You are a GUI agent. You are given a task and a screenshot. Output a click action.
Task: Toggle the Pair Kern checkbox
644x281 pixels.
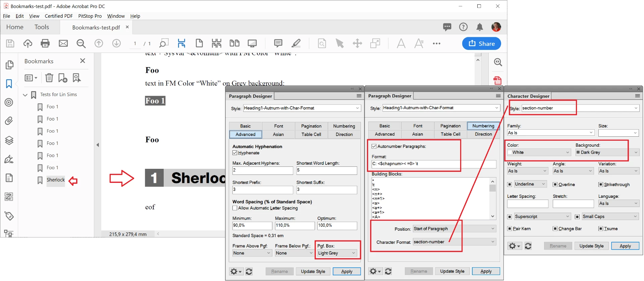(509, 229)
